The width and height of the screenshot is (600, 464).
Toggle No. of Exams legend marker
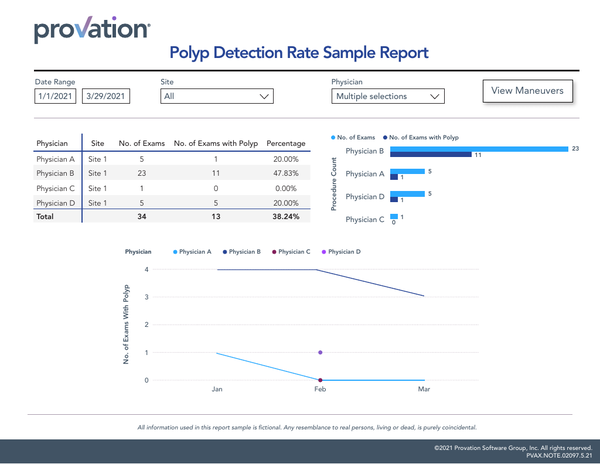tap(334, 136)
